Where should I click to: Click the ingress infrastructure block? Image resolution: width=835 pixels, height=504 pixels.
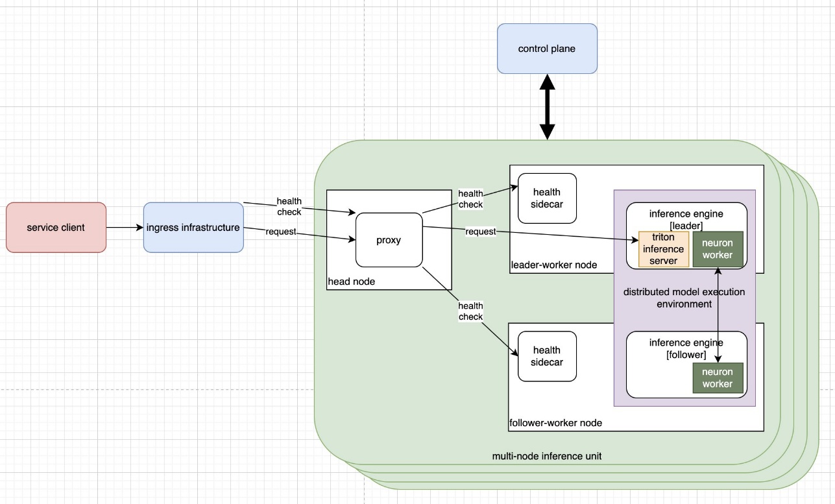(x=193, y=228)
